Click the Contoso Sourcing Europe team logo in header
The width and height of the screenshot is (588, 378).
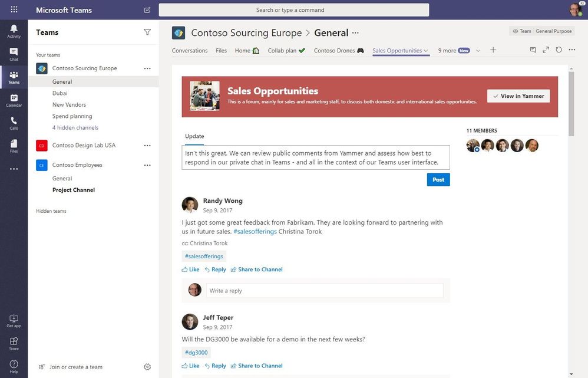(x=179, y=32)
